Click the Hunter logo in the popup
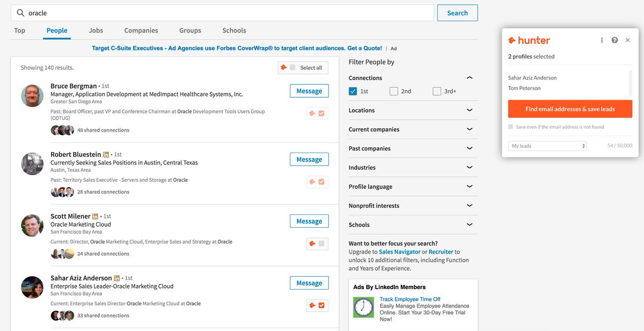This screenshot has height=331, width=644. pyautogui.click(x=529, y=40)
